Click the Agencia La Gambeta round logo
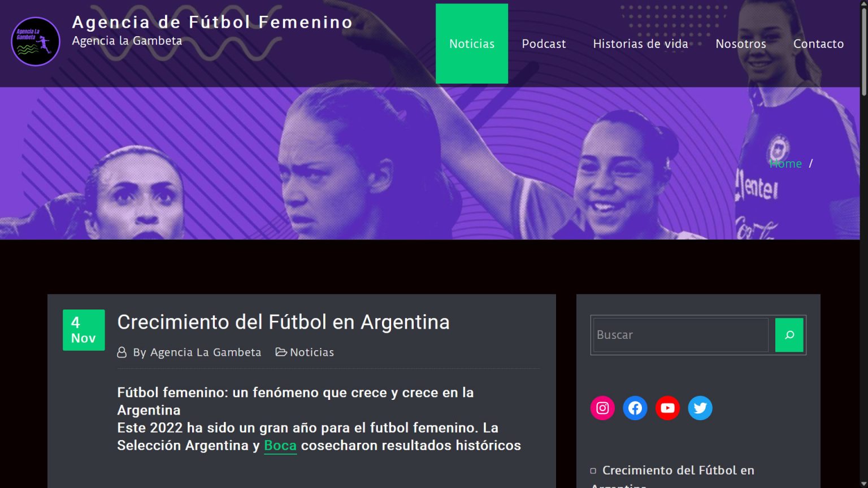Image resolution: width=868 pixels, height=488 pixels. [36, 42]
